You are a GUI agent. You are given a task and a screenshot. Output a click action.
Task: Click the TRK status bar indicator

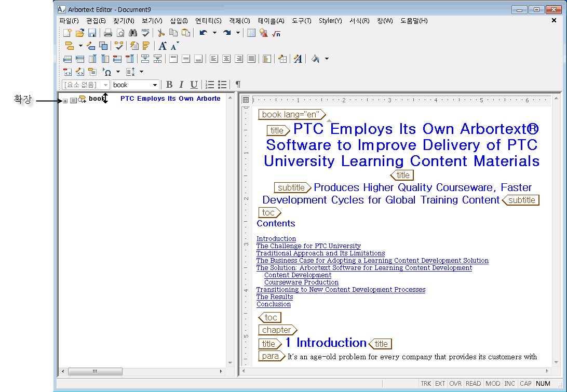tap(426, 384)
